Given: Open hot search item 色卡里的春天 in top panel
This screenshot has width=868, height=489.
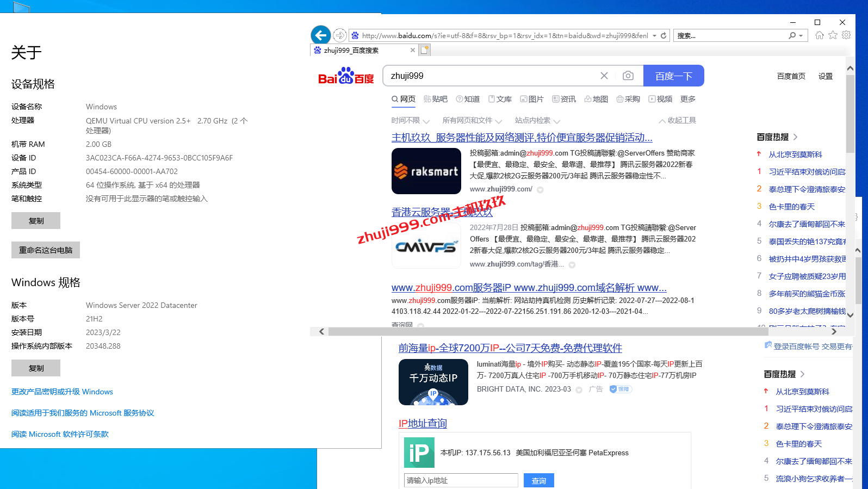Looking at the screenshot, I should coord(792,207).
